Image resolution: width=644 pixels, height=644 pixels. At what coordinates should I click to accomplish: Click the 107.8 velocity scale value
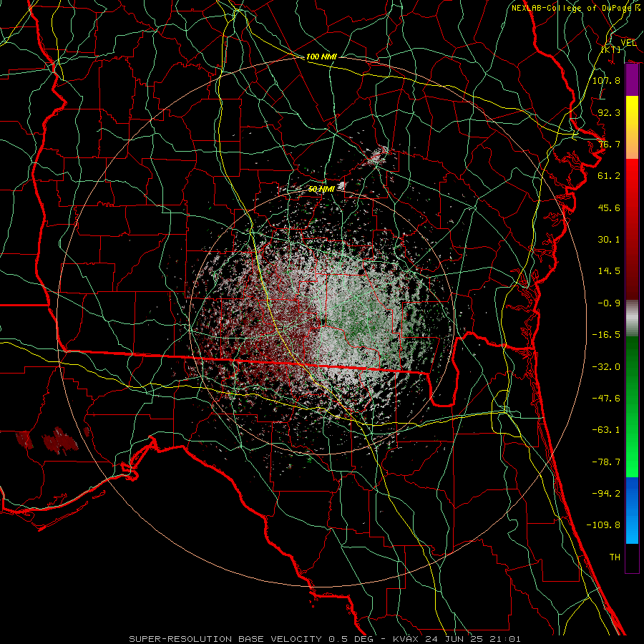(x=606, y=80)
